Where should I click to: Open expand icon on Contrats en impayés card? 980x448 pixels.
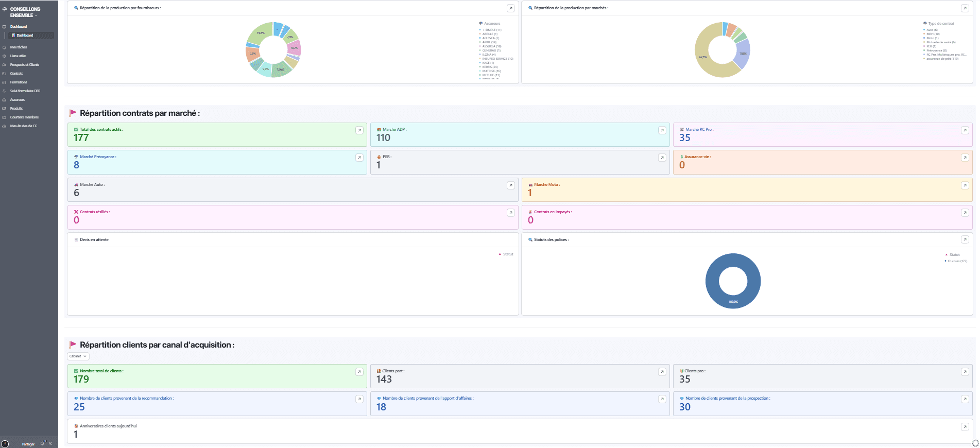965,213
